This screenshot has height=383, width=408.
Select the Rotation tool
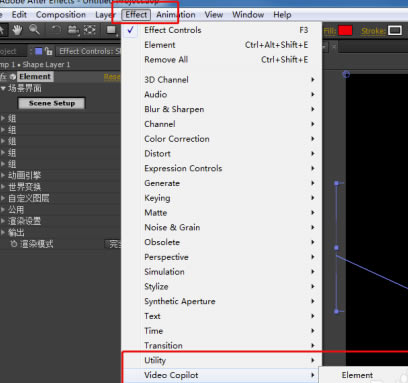click(56, 30)
